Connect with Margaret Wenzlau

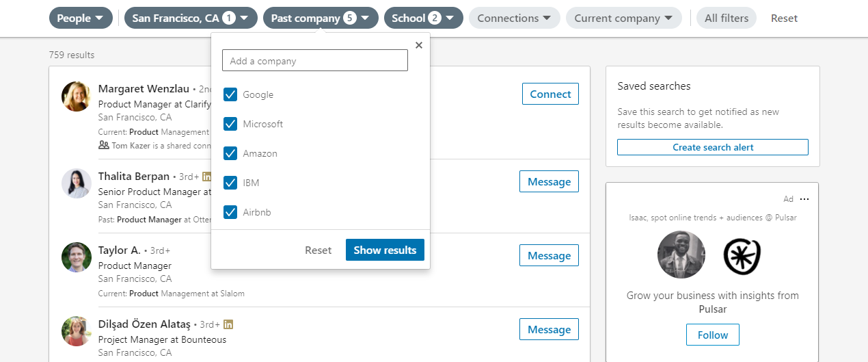tap(550, 94)
